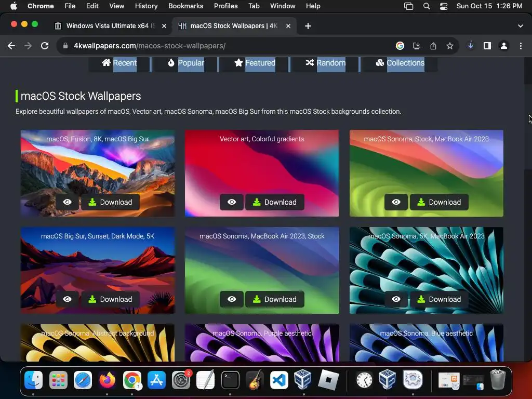Open the macOS Sonoma Purple aesthetic thumbnail
This screenshot has height=399, width=532.
coord(262,343)
